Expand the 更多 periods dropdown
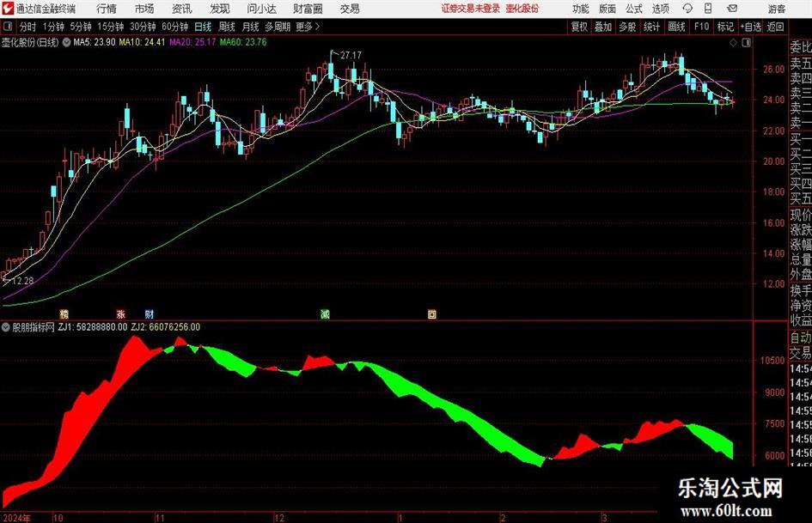Viewport: 812px width, 523px height. [308, 27]
